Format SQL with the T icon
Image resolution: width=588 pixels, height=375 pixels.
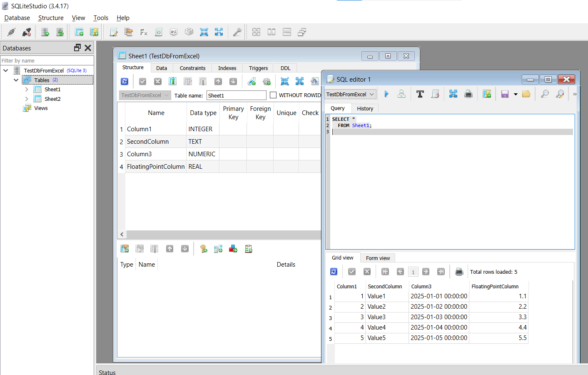click(420, 94)
